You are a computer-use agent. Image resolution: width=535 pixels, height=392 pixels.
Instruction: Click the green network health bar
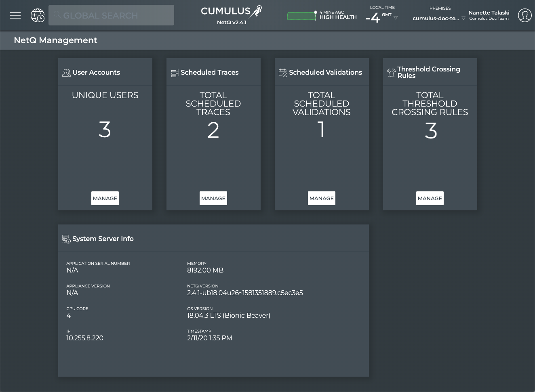click(301, 16)
